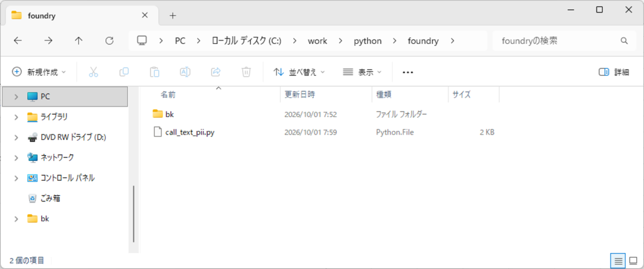Click Python.File type cell
This screenshot has width=644, height=269.
[395, 133]
